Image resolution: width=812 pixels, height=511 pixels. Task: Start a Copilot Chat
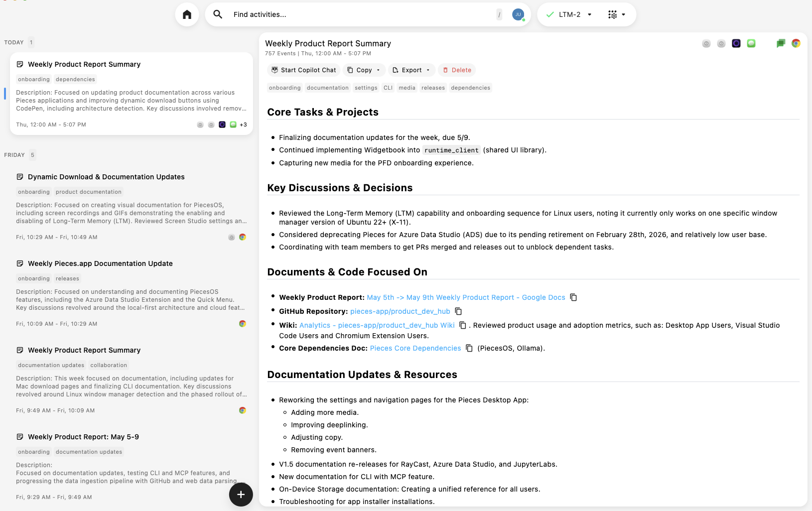[303, 70]
